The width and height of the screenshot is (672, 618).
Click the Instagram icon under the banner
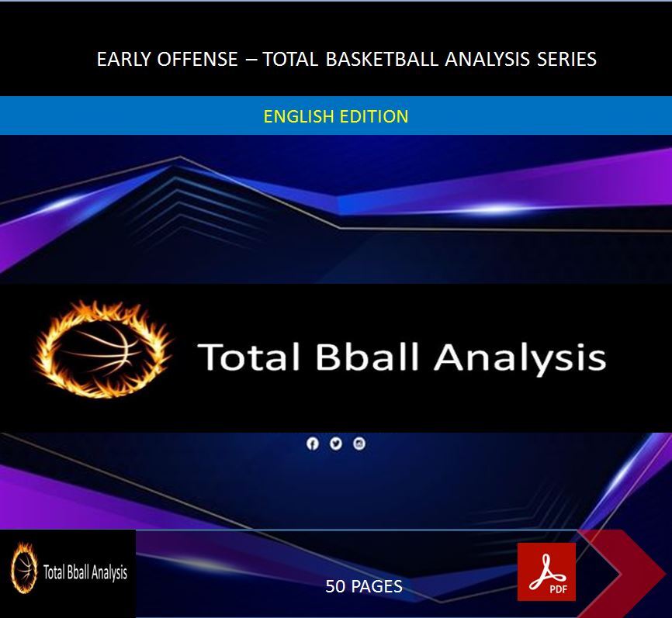click(x=359, y=444)
